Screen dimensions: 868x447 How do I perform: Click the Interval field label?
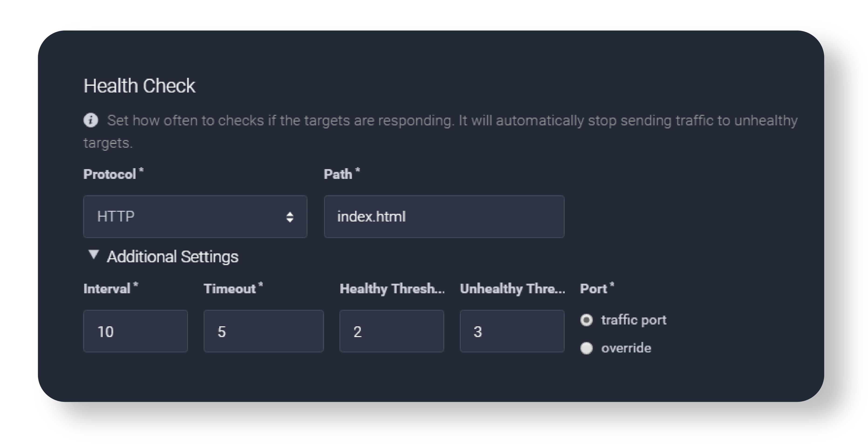(x=107, y=289)
